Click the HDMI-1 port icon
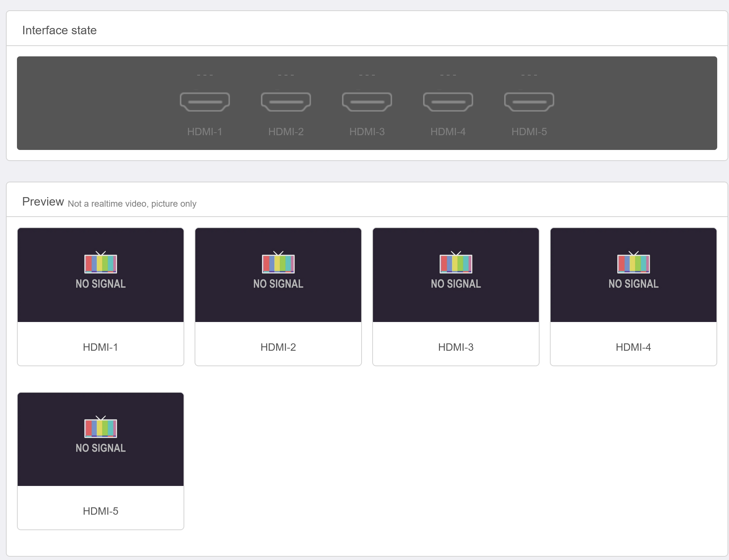 (205, 102)
